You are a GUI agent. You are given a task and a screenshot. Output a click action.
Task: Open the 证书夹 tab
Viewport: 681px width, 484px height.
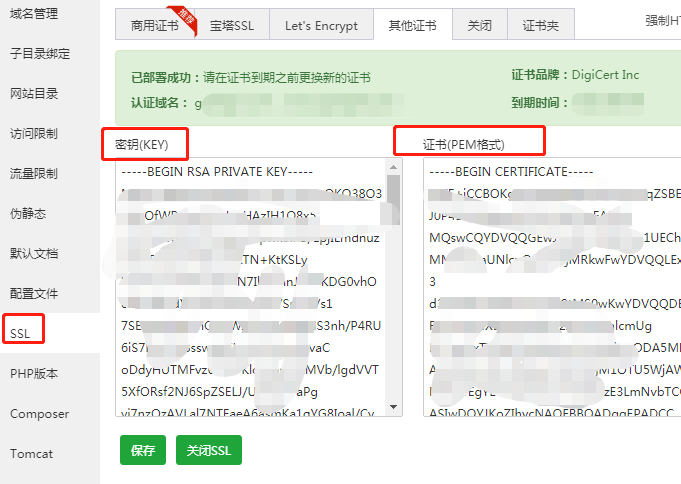tap(541, 25)
